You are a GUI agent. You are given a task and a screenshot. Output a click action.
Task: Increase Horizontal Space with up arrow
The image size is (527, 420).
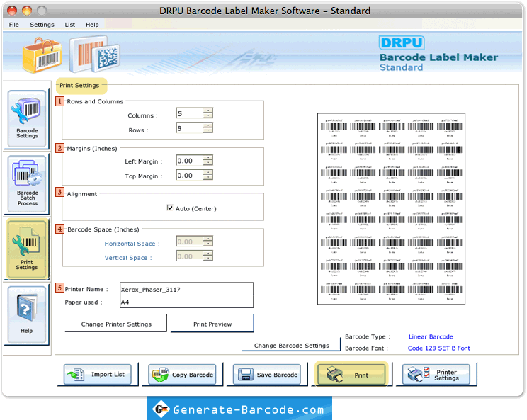point(208,239)
